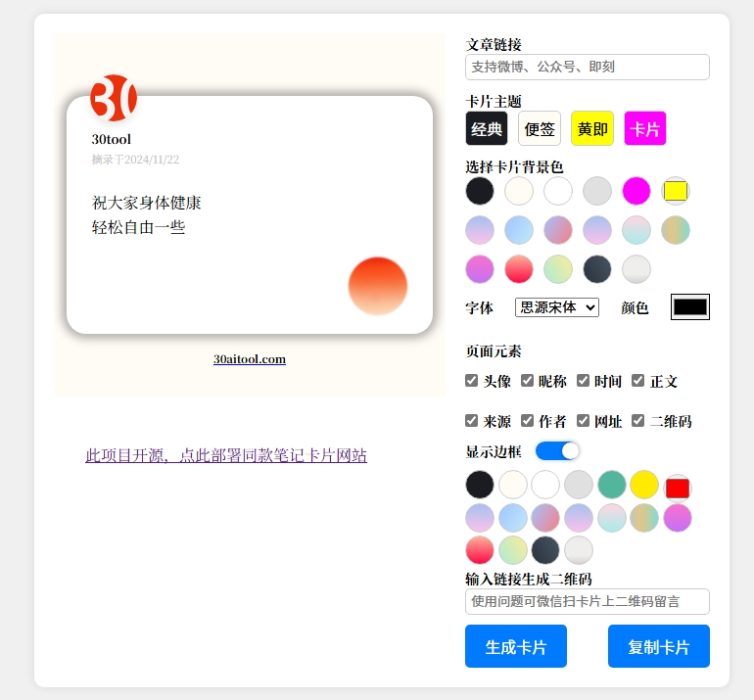754x700 pixels.
Task: Pick solid magenta card background color
Action: (x=636, y=191)
